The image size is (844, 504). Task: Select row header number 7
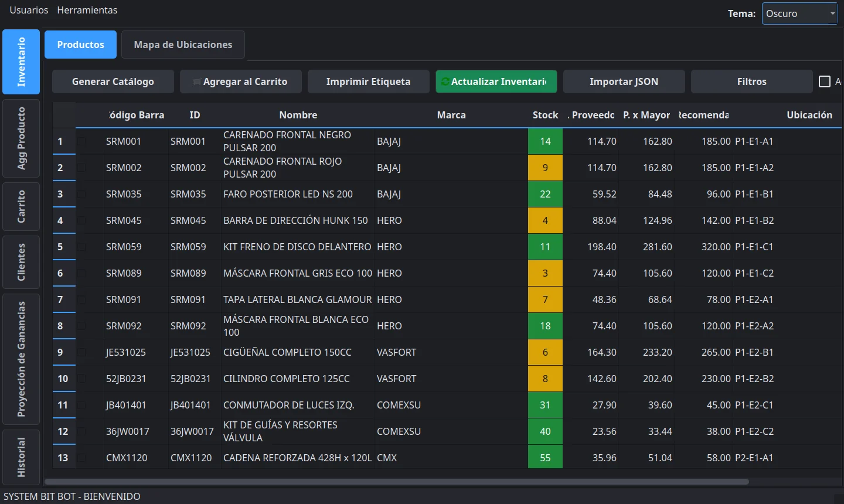[64, 299]
